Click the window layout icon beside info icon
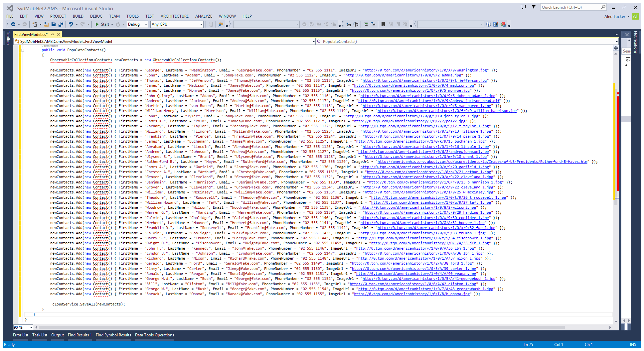 (496, 24)
